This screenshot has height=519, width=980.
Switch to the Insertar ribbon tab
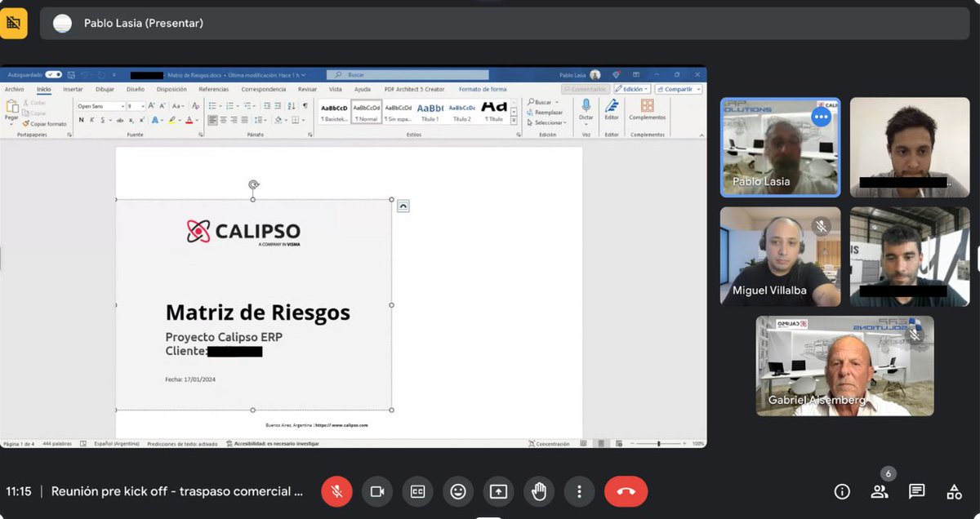(73, 89)
